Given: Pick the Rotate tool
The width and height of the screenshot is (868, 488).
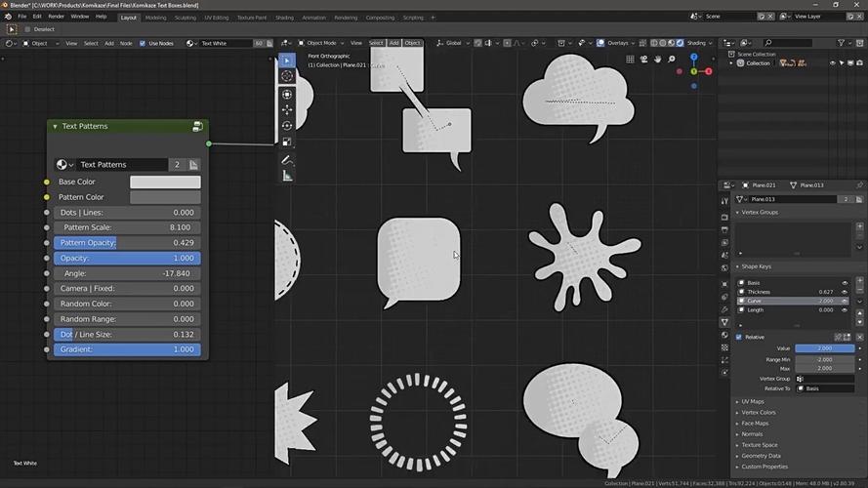Looking at the screenshot, I should pyautogui.click(x=287, y=126).
